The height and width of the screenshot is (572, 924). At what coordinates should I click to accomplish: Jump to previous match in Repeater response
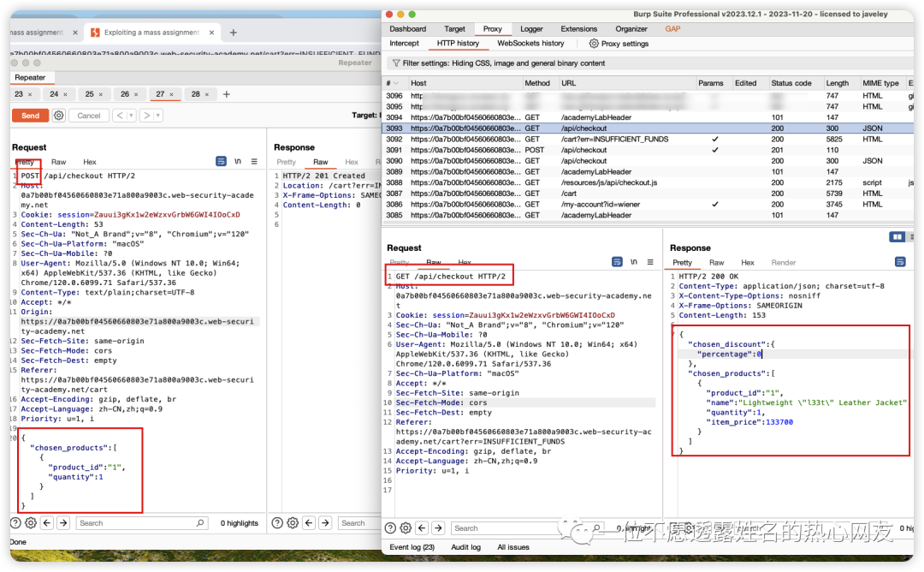pyautogui.click(x=309, y=522)
